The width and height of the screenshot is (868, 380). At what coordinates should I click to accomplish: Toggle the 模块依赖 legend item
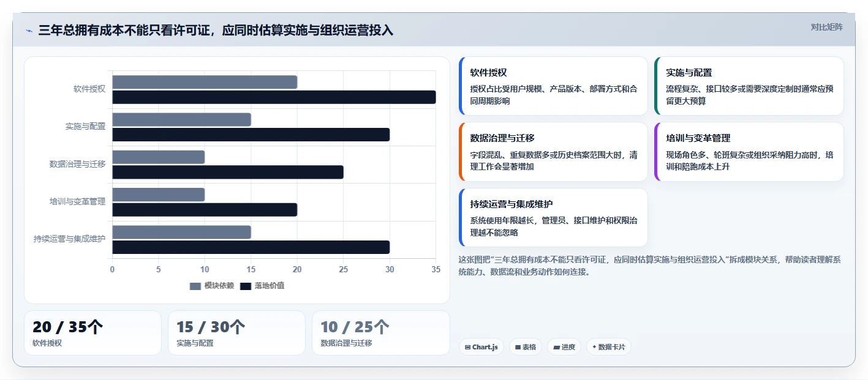[x=212, y=286]
